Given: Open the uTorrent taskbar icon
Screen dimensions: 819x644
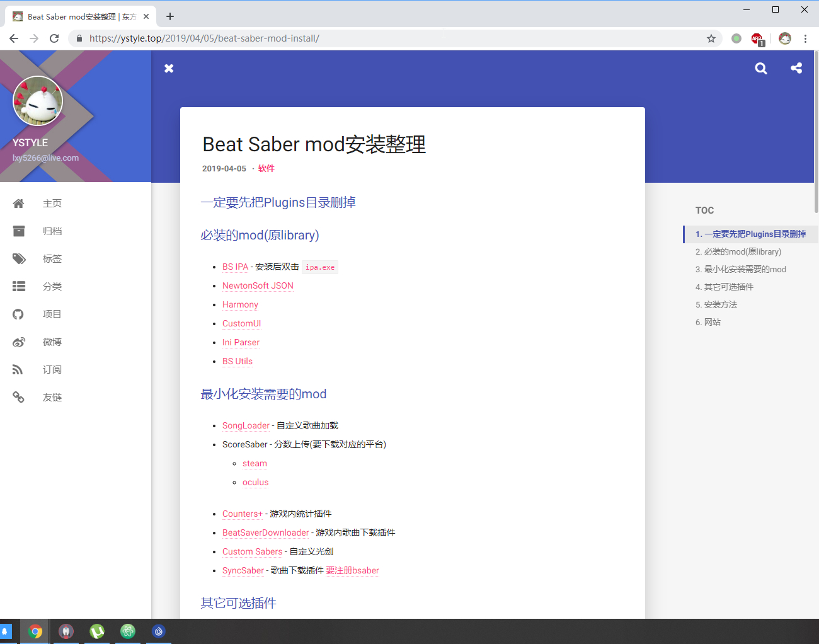Looking at the screenshot, I should tap(97, 631).
